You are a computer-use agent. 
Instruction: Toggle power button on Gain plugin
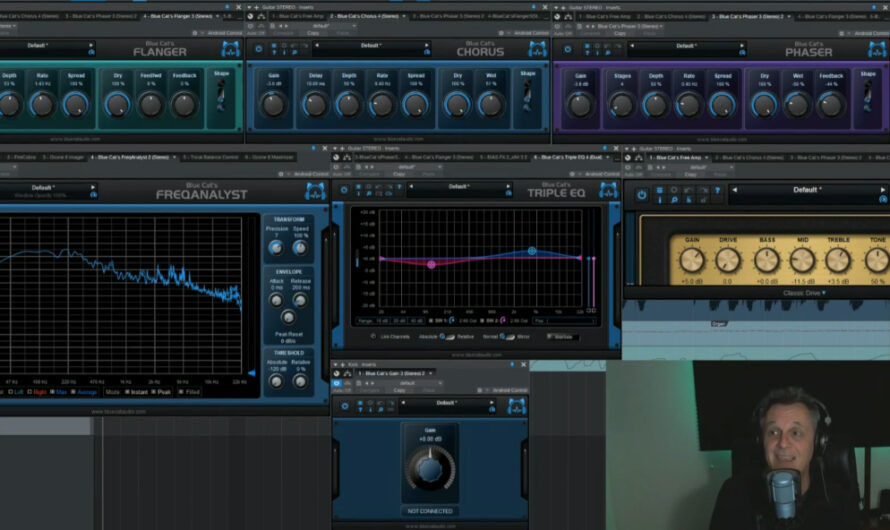[x=345, y=406]
